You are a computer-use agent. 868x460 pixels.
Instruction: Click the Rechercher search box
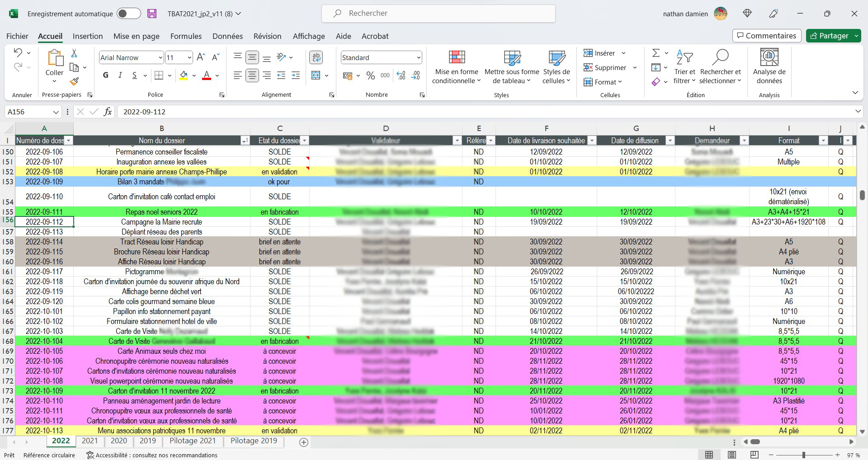point(439,14)
